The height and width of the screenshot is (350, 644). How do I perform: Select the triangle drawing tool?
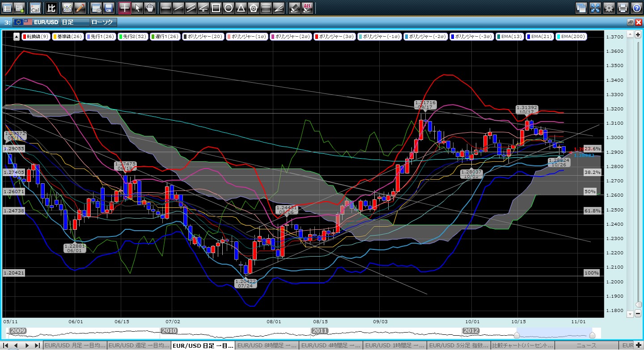pos(241,8)
